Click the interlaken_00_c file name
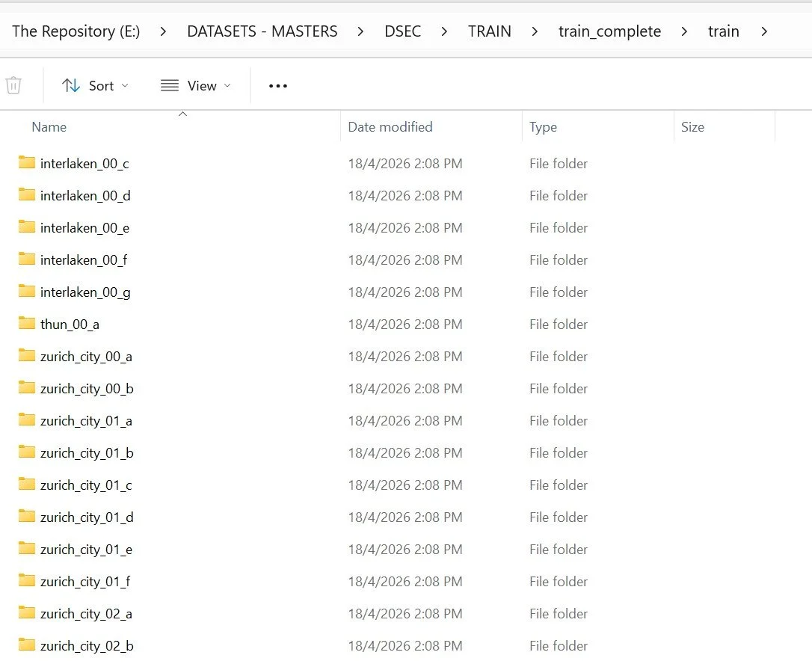 coord(84,164)
